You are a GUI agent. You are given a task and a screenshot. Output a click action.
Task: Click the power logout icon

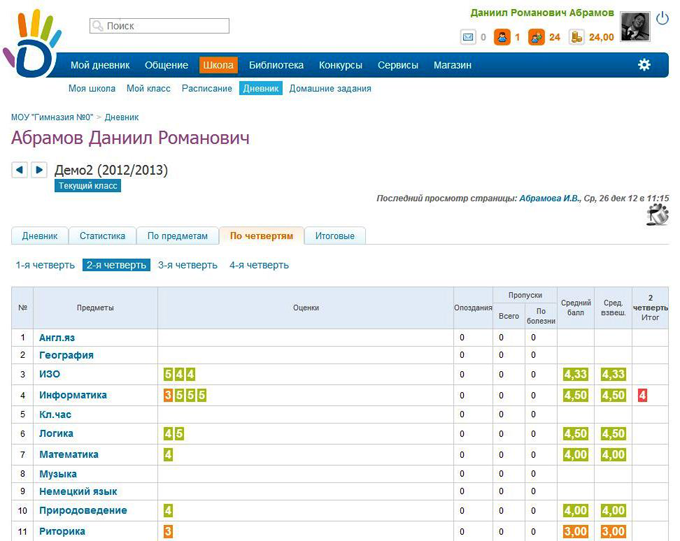[662, 19]
